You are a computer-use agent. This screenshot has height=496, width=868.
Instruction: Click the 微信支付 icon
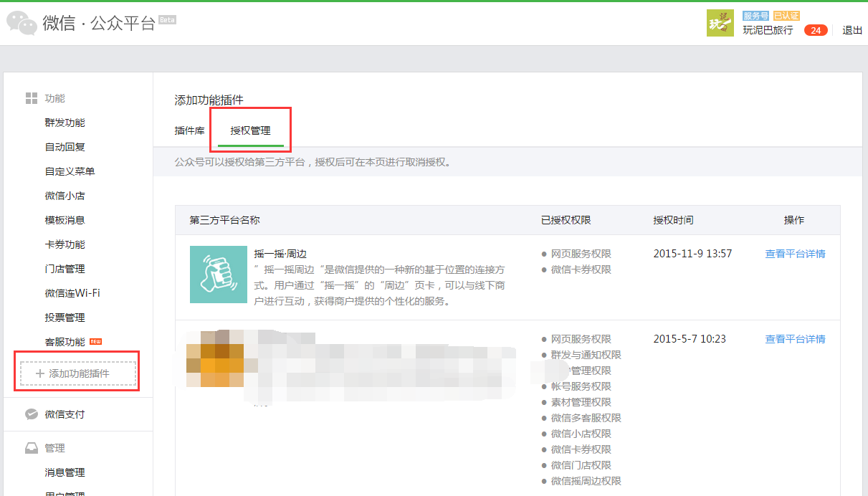pos(32,414)
